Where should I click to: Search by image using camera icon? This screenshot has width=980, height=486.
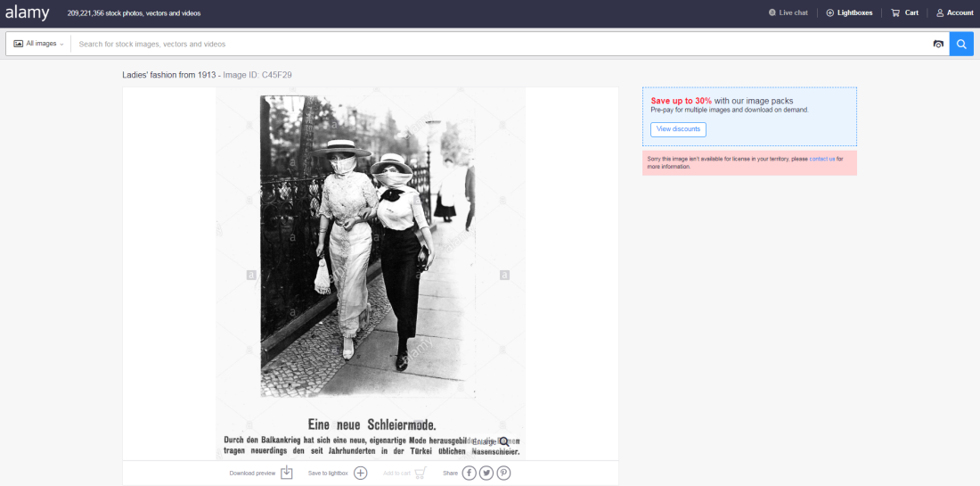point(938,44)
